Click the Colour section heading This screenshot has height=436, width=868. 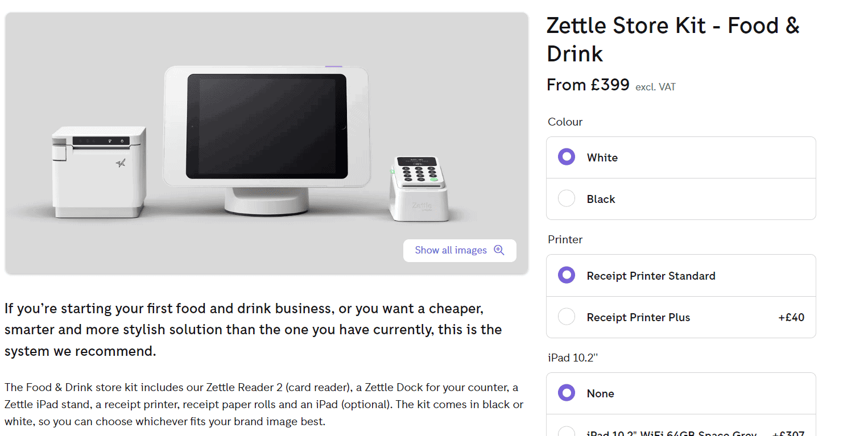click(x=565, y=122)
